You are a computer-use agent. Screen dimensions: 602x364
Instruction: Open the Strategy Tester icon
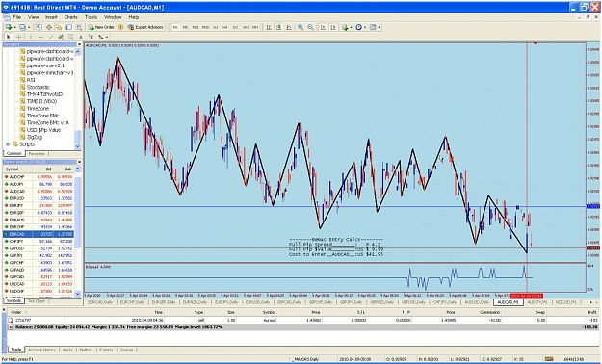click(x=79, y=27)
